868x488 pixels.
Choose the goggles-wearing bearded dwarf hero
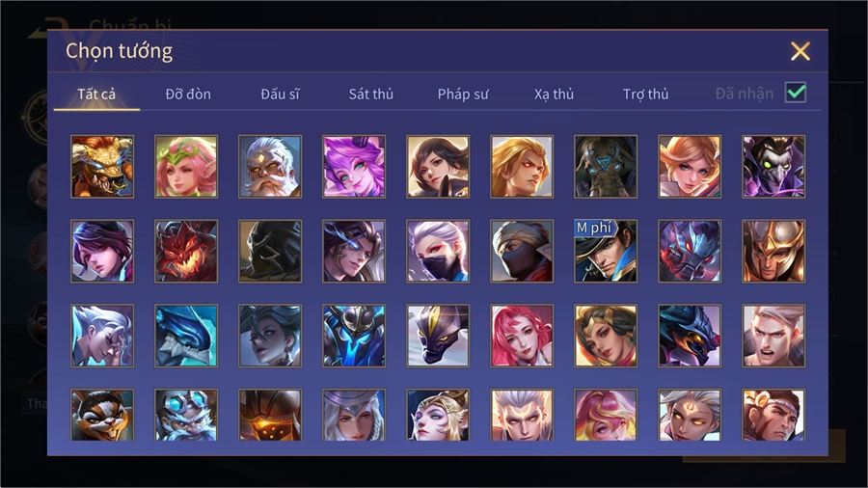[x=186, y=415]
